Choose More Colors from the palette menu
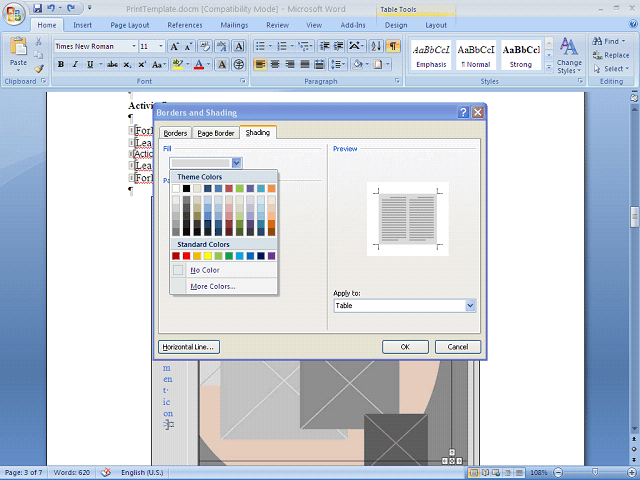 212,286
